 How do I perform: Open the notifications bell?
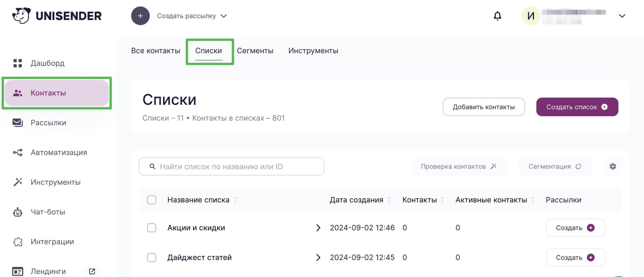click(497, 16)
